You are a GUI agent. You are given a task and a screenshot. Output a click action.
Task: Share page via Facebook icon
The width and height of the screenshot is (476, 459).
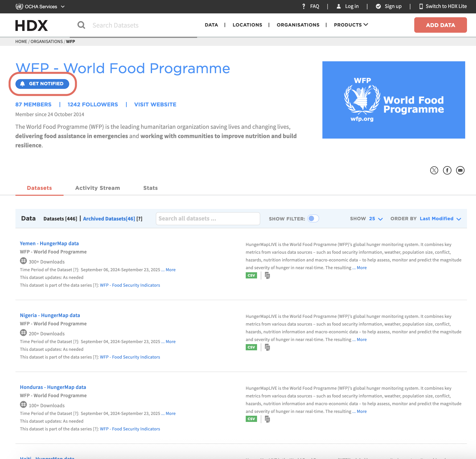tap(447, 170)
